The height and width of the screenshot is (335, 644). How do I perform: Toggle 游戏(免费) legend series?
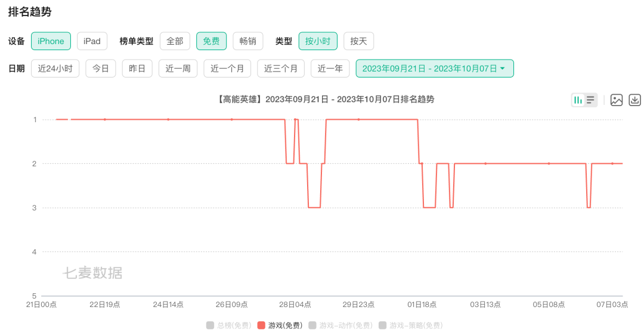click(280, 325)
